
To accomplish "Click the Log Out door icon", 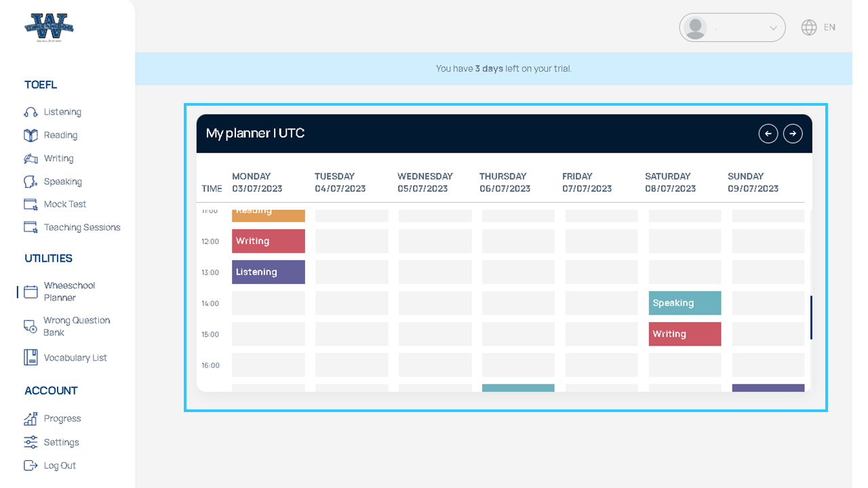I will click(x=31, y=466).
